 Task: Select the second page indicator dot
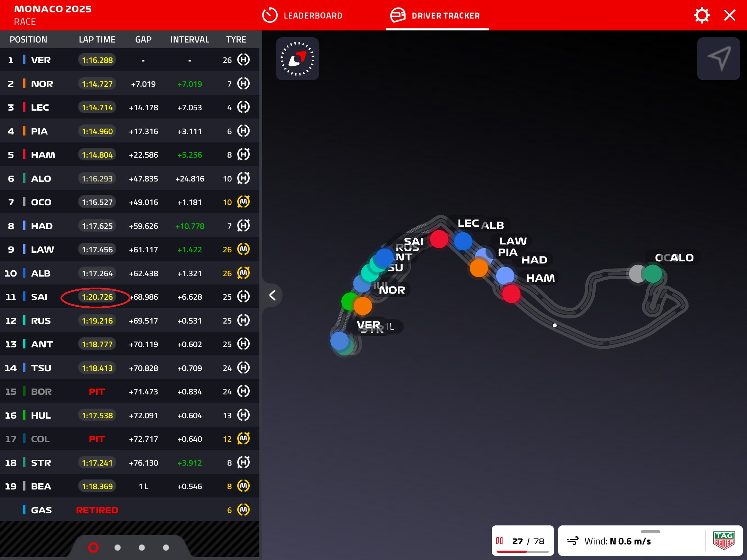click(x=118, y=548)
